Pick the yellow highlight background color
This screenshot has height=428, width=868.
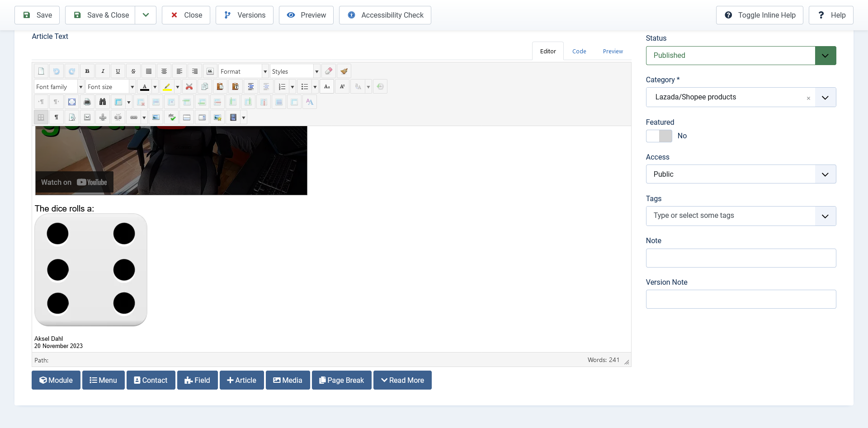(x=167, y=87)
